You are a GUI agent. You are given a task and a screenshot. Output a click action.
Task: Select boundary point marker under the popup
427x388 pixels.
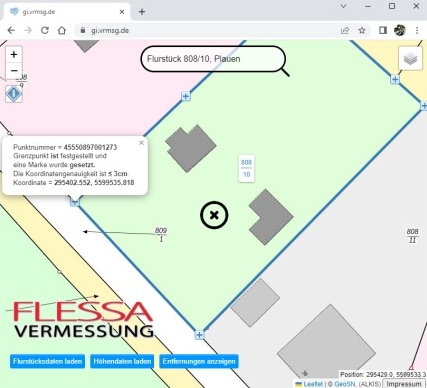click(x=75, y=202)
